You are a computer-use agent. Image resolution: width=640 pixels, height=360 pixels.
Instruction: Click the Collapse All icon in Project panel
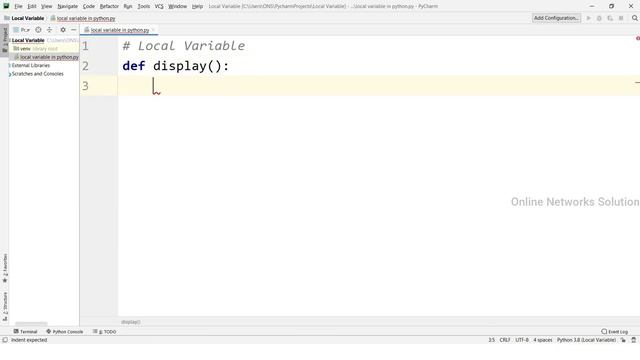49,30
